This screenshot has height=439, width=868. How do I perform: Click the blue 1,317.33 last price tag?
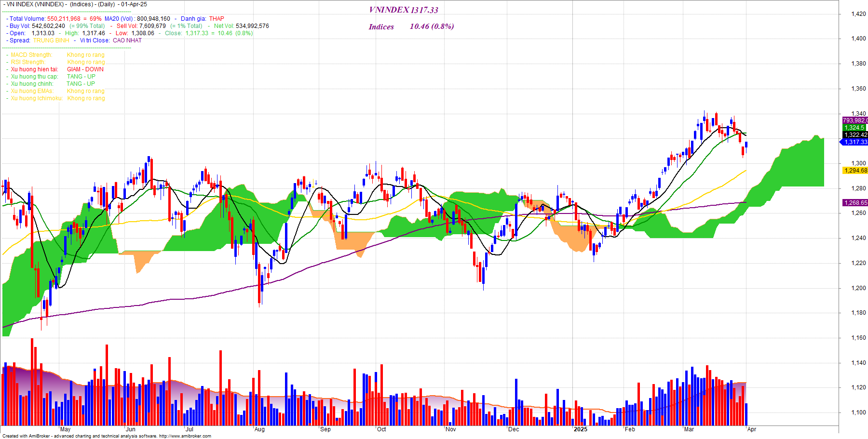point(855,142)
